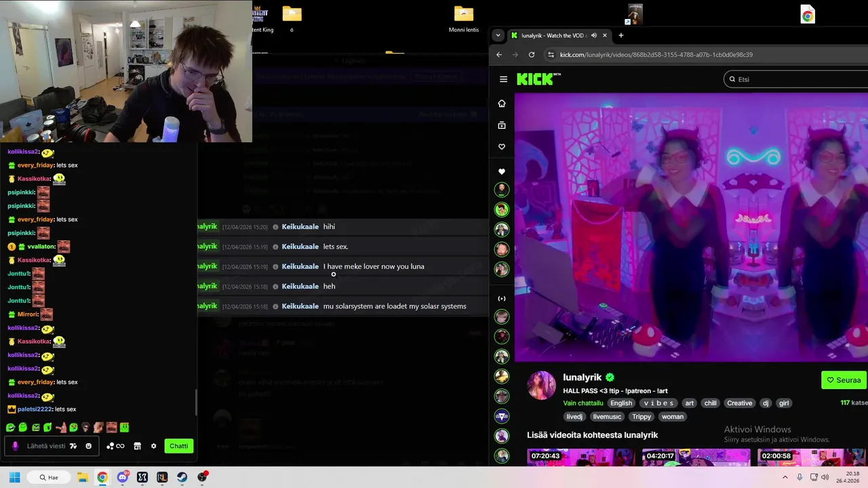Click the Keikukaale 'hihi' message row
868x488 pixels.
[x=342, y=227]
